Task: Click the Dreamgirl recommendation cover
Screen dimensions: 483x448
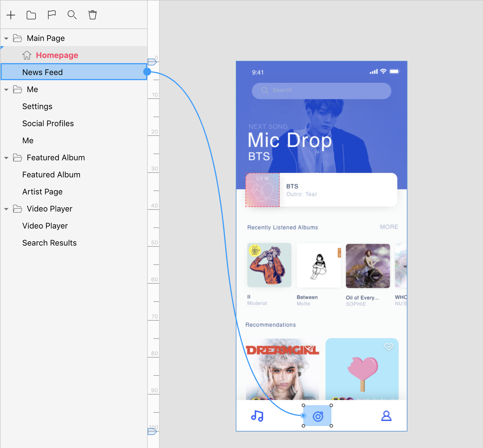Action: click(x=282, y=369)
